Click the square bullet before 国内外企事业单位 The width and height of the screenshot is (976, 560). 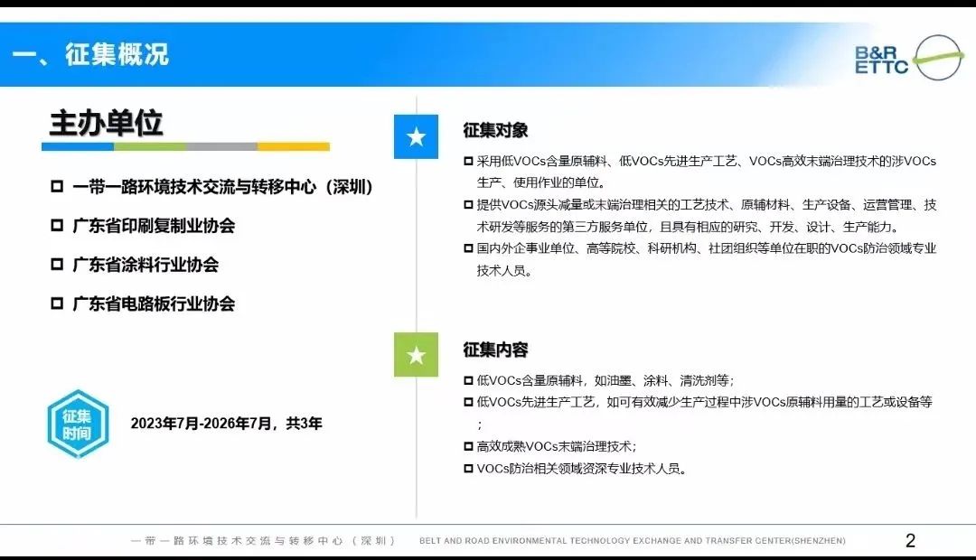click(468, 248)
